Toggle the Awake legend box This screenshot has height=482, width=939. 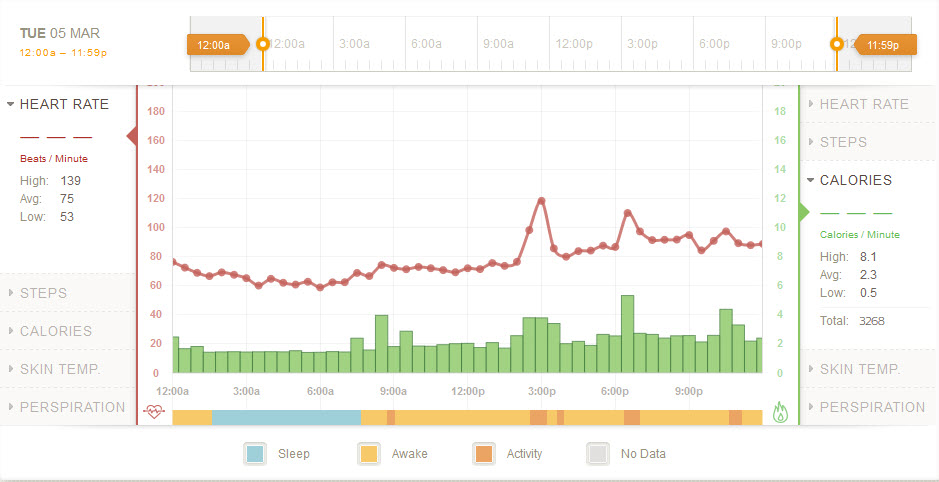(x=369, y=454)
